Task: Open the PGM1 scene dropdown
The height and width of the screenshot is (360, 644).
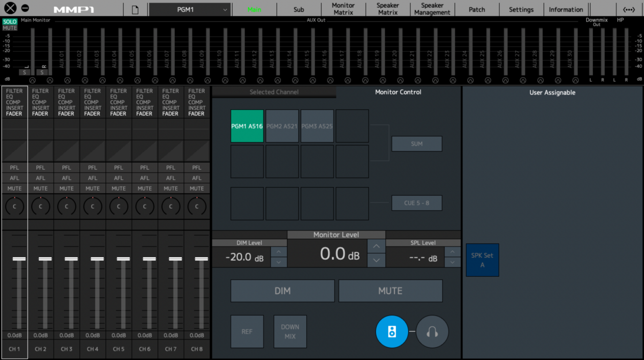Action: click(189, 10)
